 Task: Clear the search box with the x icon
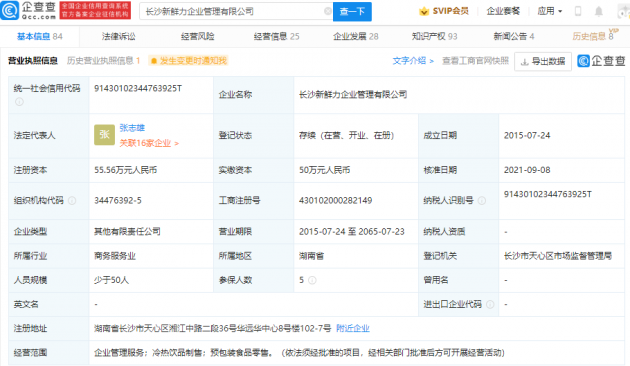tap(328, 11)
